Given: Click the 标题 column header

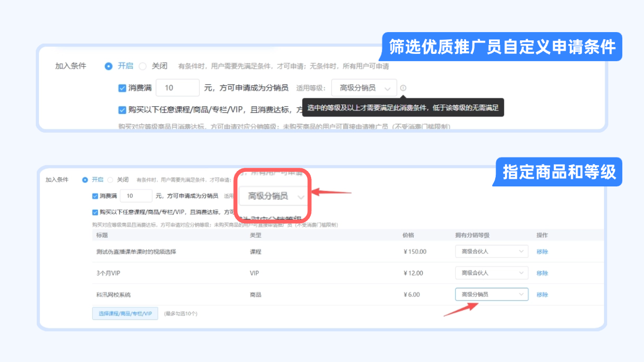Looking at the screenshot, I should pos(102,235).
